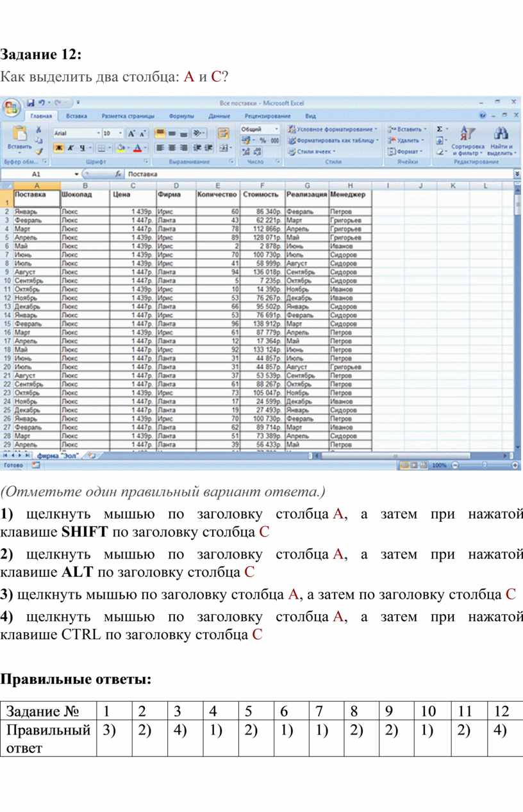This screenshot has width=523, height=812.
Task: Decrease the cell indent
Action: [197, 148]
